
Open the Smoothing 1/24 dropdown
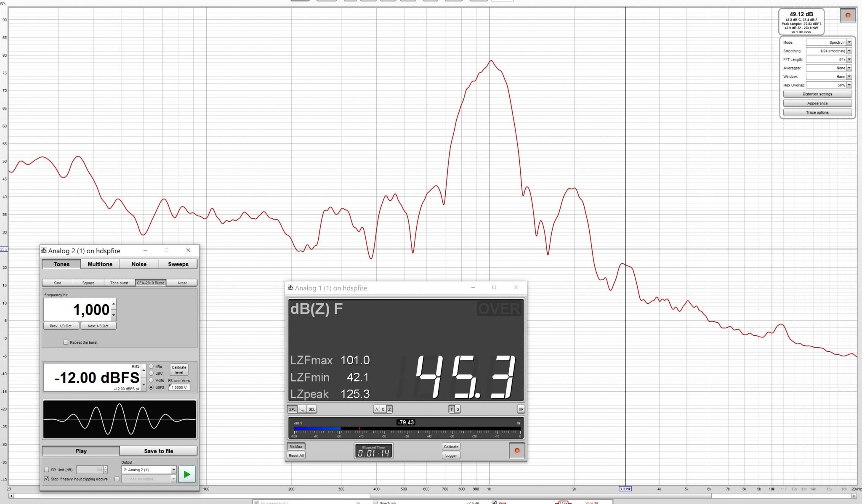[x=829, y=51]
